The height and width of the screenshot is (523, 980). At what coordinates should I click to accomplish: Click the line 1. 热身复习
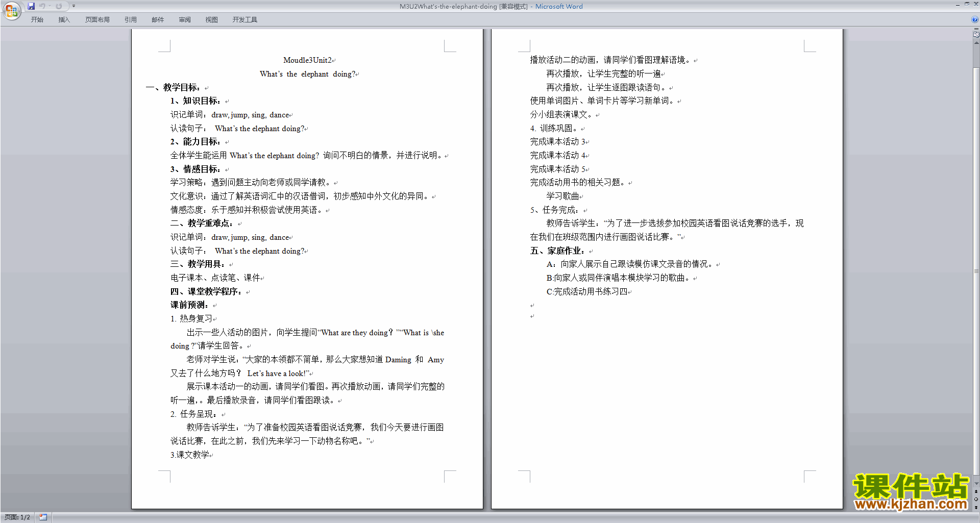tap(191, 319)
